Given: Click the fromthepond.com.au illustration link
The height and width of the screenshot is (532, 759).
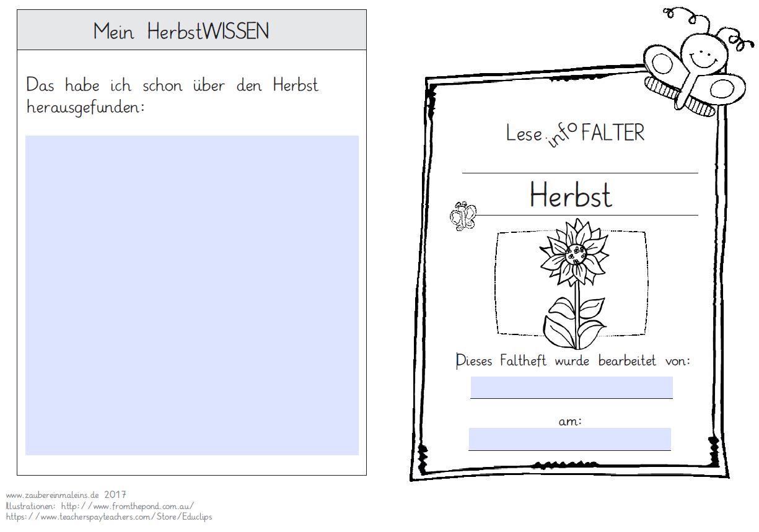Looking at the screenshot, I should (128, 505).
